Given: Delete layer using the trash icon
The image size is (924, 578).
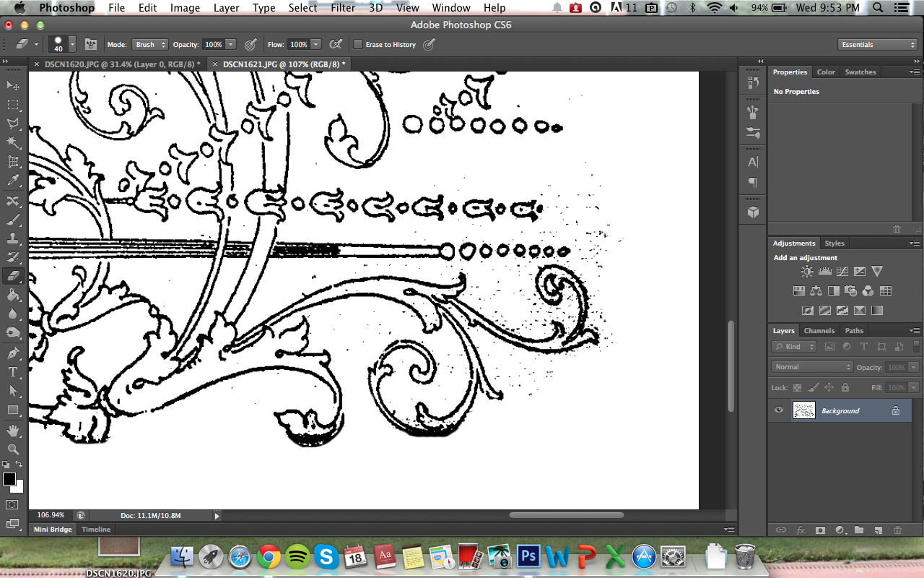Looking at the screenshot, I should [897, 530].
